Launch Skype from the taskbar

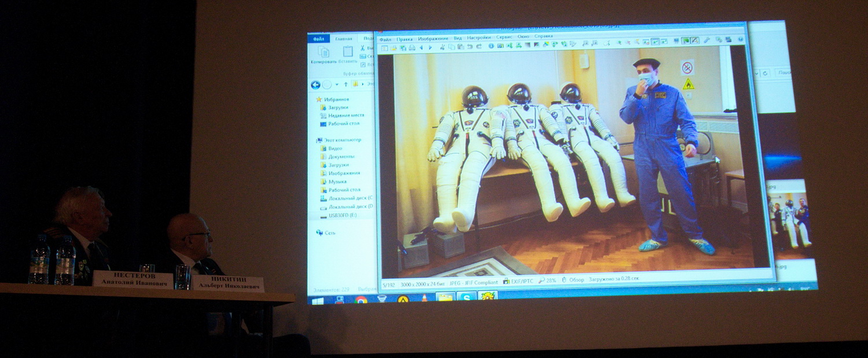tap(466, 297)
